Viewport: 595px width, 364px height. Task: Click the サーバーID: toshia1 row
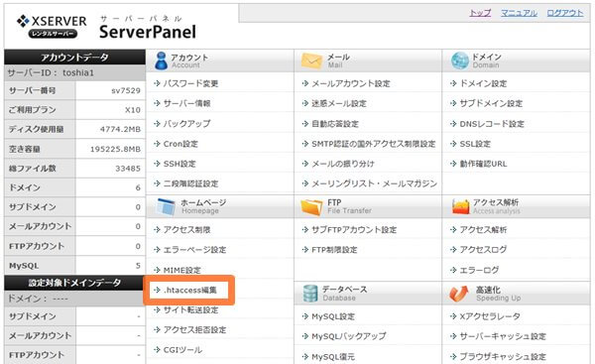[x=74, y=72]
